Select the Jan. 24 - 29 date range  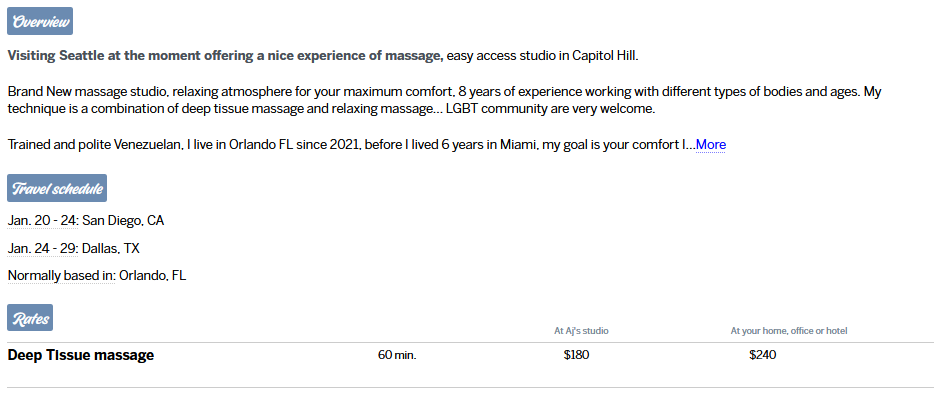click(43, 248)
